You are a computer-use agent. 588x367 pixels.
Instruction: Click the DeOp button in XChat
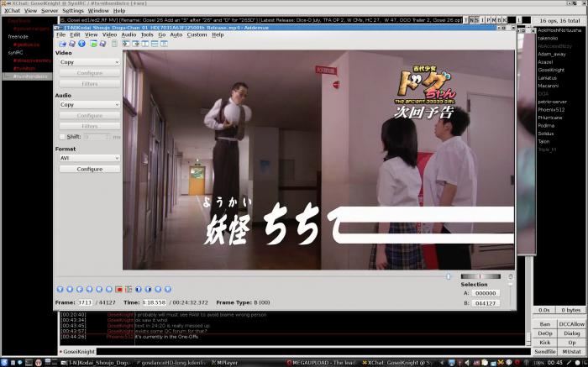544,333
